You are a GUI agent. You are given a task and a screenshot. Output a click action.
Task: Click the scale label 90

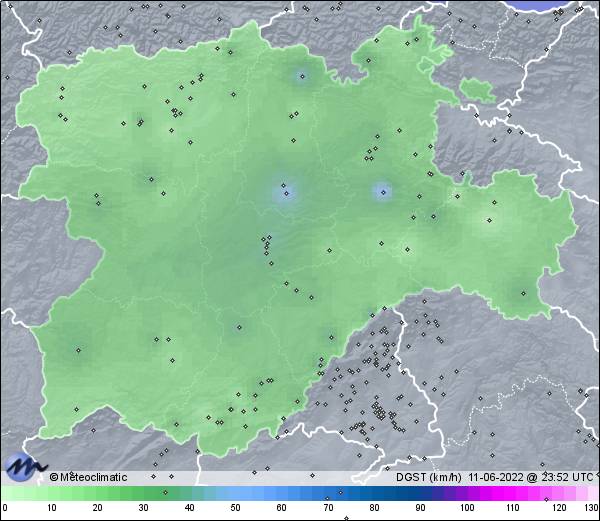click(421, 508)
